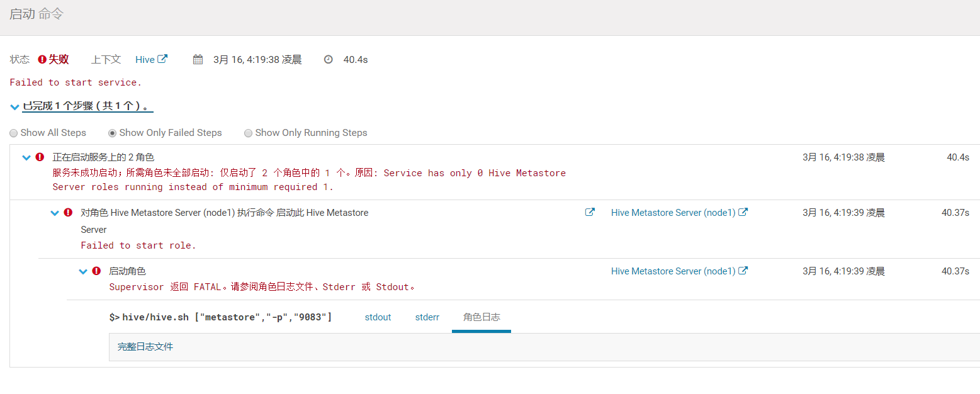Collapse the 对角色 Hive Metastore Server step
The height and width of the screenshot is (394, 980).
[x=55, y=213]
